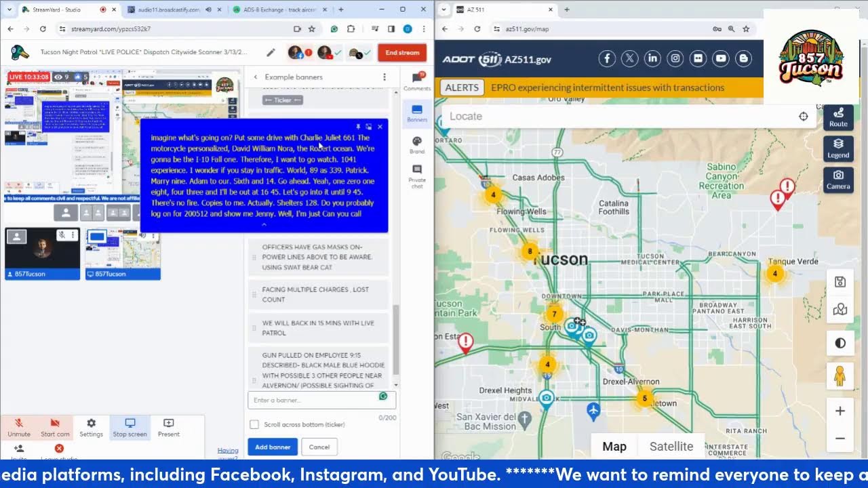Toggle map contrast half-circle icon
Screen dimensions: 868x488
point(840,343)
